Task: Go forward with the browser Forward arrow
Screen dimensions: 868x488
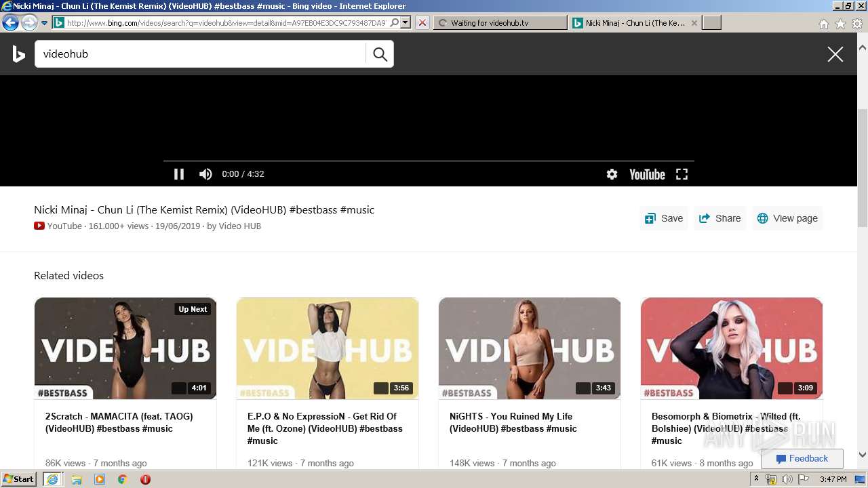Action: click(x=29, y=22)
